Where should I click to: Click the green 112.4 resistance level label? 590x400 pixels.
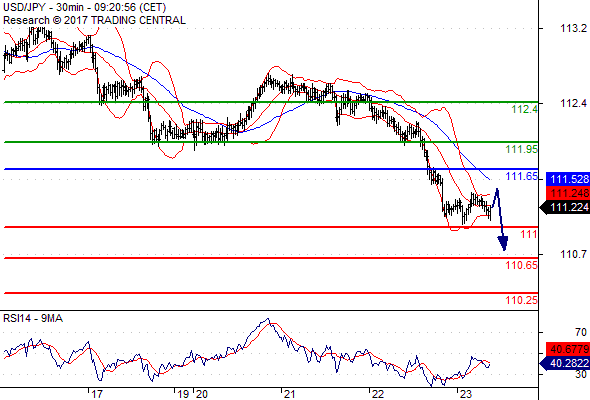click(x=525, y=110)
